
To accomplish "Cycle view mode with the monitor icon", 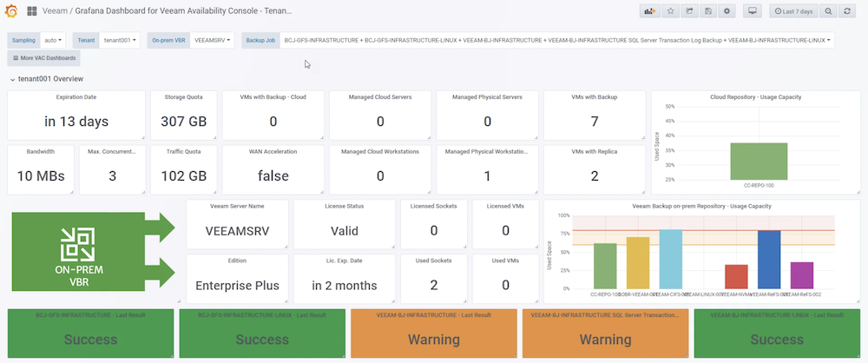I will 753,11.
